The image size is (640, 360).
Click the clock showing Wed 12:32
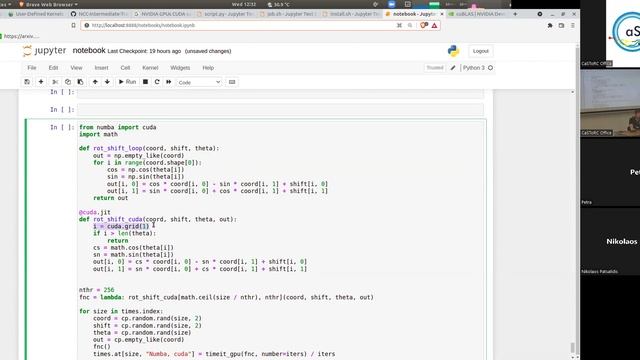(x=244, y=4)
